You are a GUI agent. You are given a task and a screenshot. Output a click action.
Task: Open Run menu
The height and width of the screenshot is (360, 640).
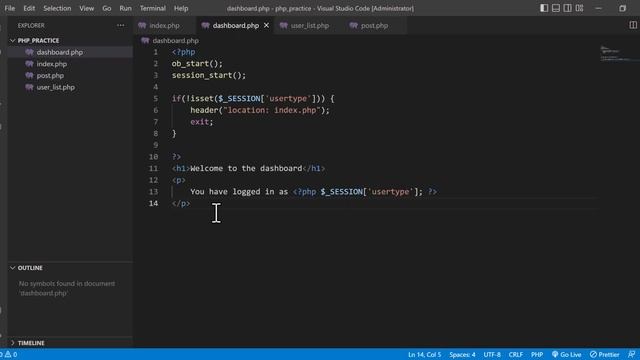125,8
